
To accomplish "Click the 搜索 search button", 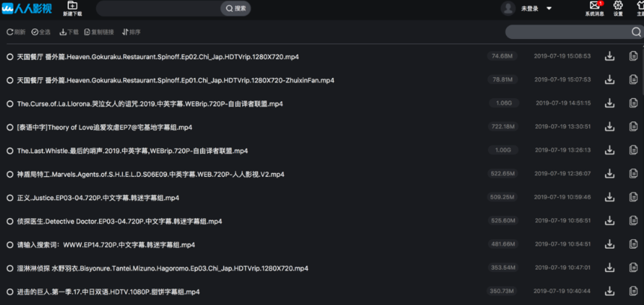I will click(235, 8).
